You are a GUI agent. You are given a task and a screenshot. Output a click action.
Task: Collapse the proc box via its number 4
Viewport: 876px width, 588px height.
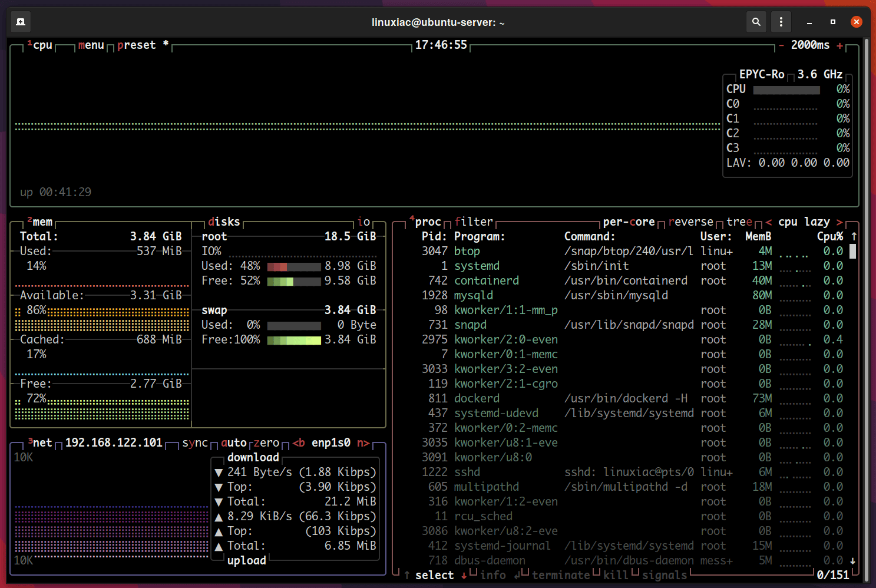coord(411,218)
